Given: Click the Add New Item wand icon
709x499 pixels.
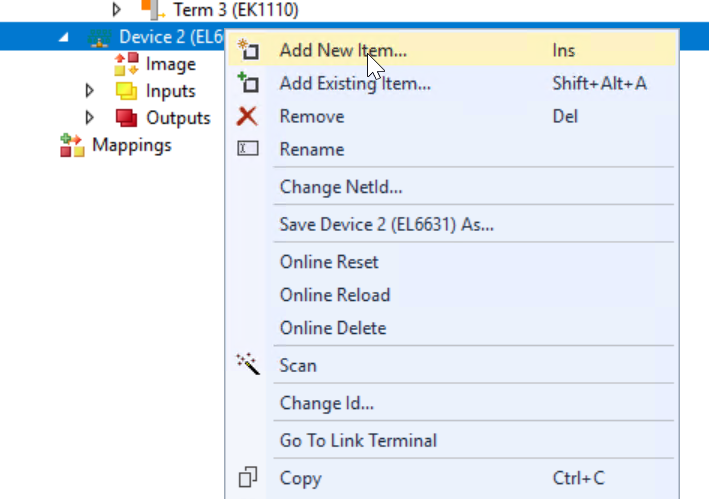Looking at the screenshot, I should point(248,50).
